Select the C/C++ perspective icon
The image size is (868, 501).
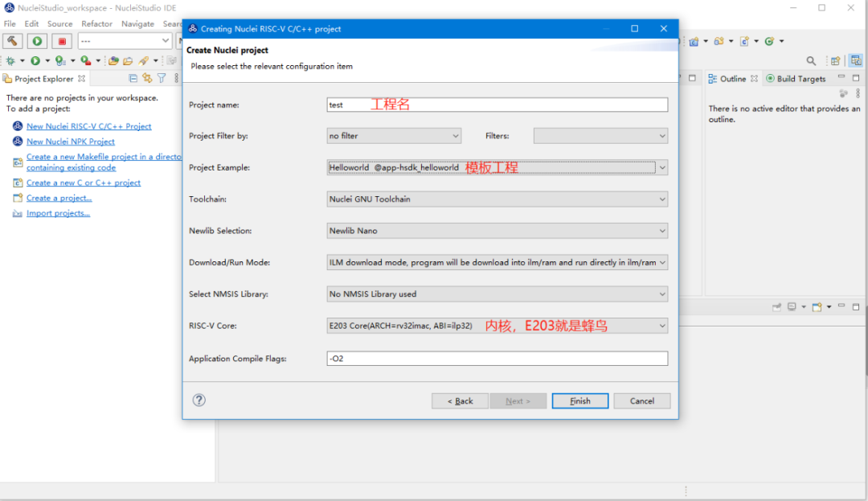(856, 61)
